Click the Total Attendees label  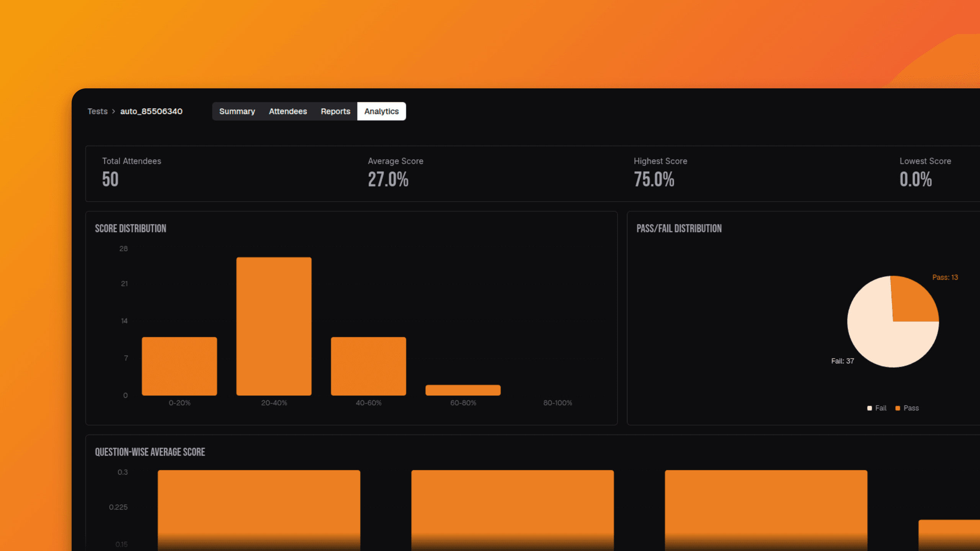(x=132, y=161)
